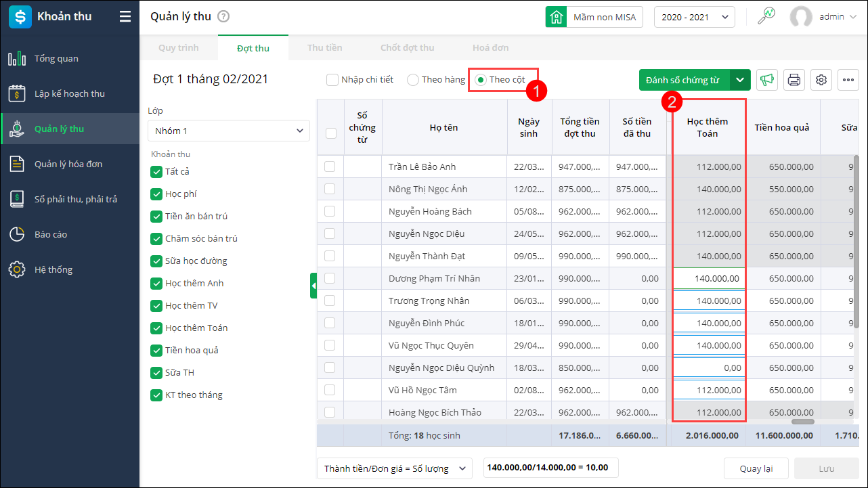Enable the Nhập chi tiết checkbox
This screenshot has height=488, width=868.
point(332,80)
